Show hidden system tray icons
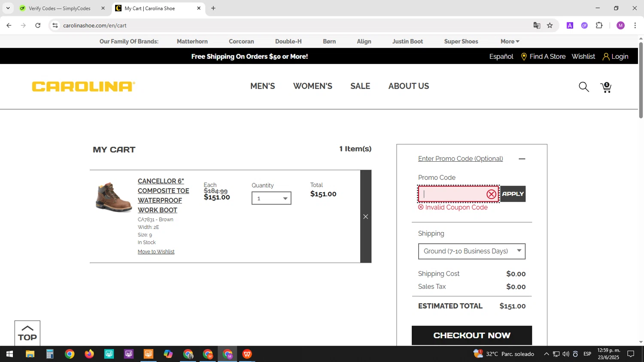This screenshot has height=362, width=644. click(x=546, y=354)
